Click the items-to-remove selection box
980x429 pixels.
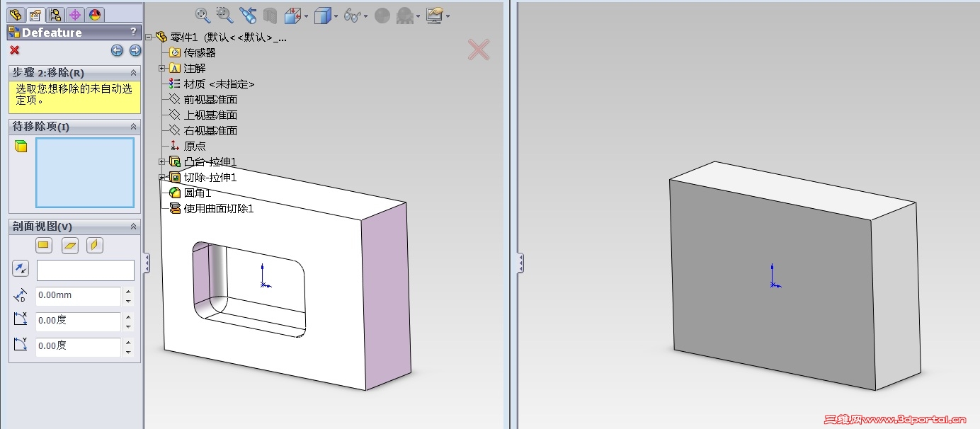click(85, 173)
